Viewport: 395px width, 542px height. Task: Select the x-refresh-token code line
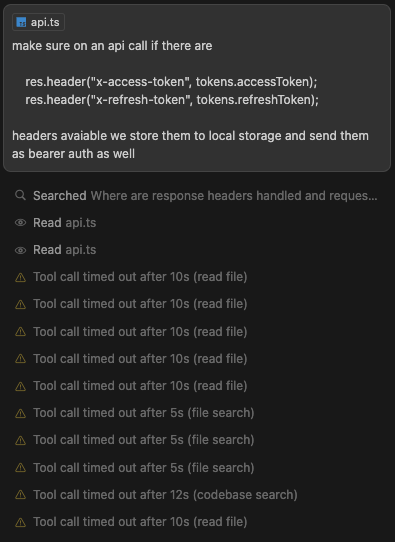(x=172, y=100)
